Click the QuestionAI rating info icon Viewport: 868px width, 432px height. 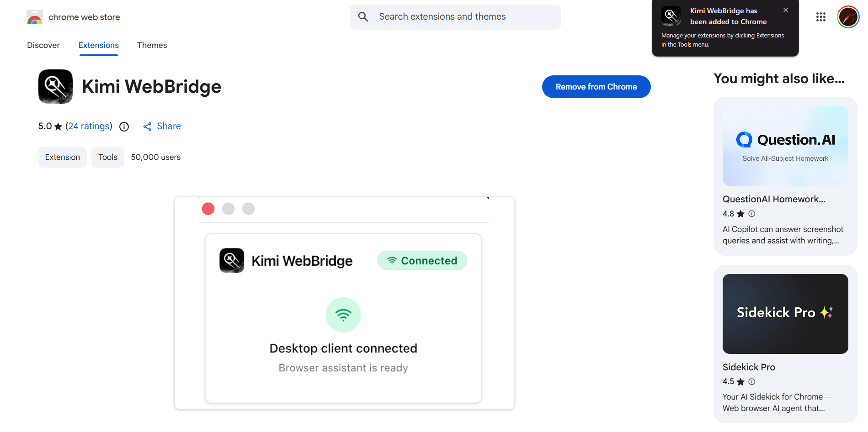752,213
